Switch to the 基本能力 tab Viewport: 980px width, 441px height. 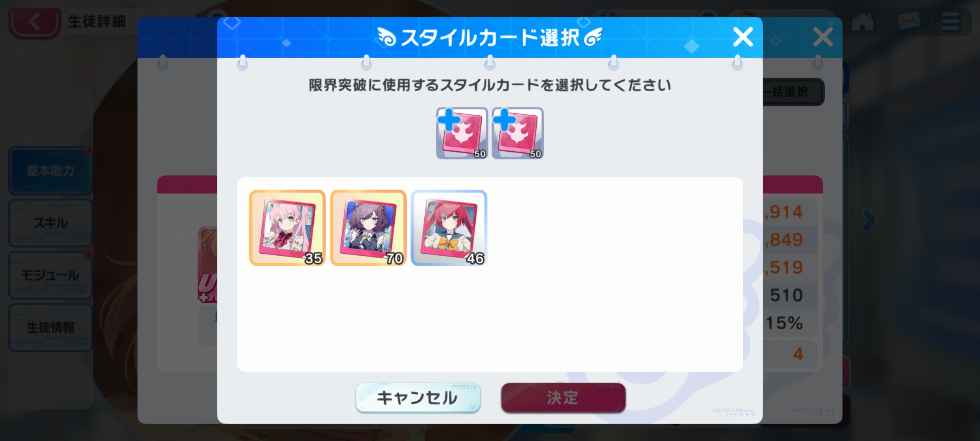point(51,171)
